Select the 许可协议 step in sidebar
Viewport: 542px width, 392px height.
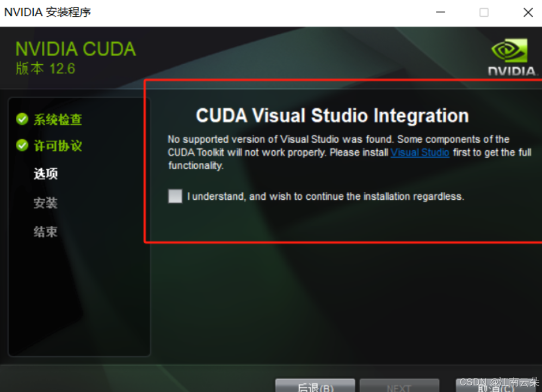point(58,146)
